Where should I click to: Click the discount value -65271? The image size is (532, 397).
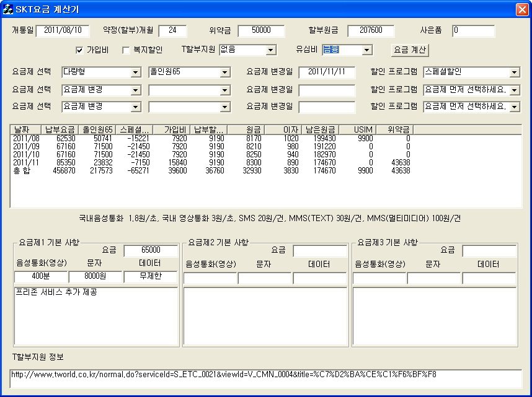coord(138,171)
